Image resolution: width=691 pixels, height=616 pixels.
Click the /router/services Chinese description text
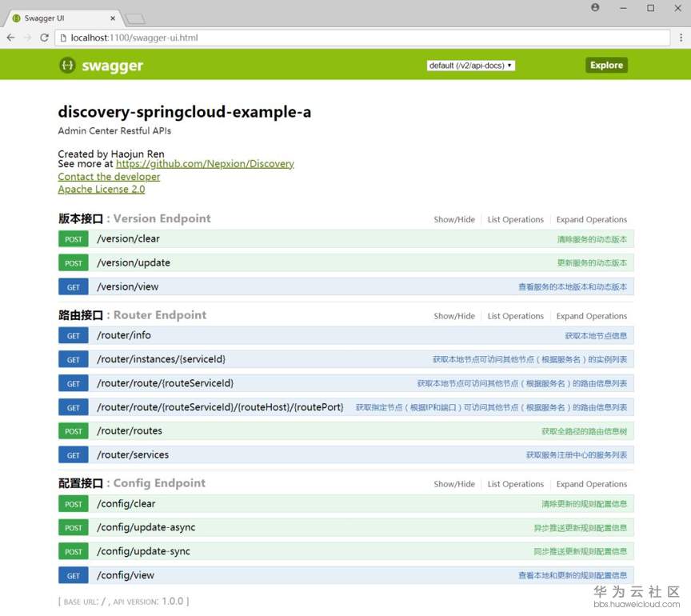[x=576, y=455]
